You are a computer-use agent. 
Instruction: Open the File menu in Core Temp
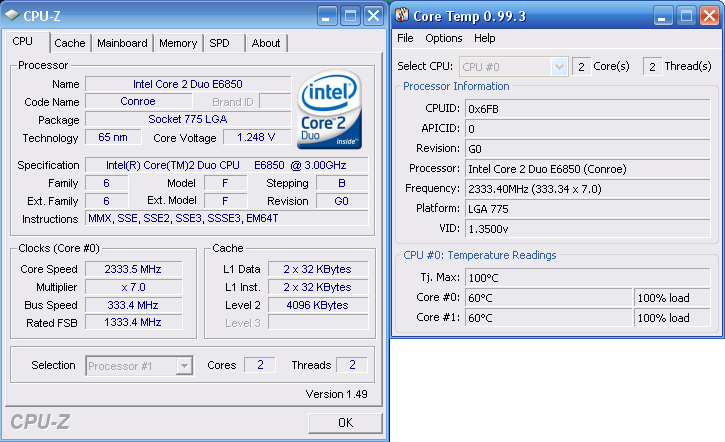(405, 38)
